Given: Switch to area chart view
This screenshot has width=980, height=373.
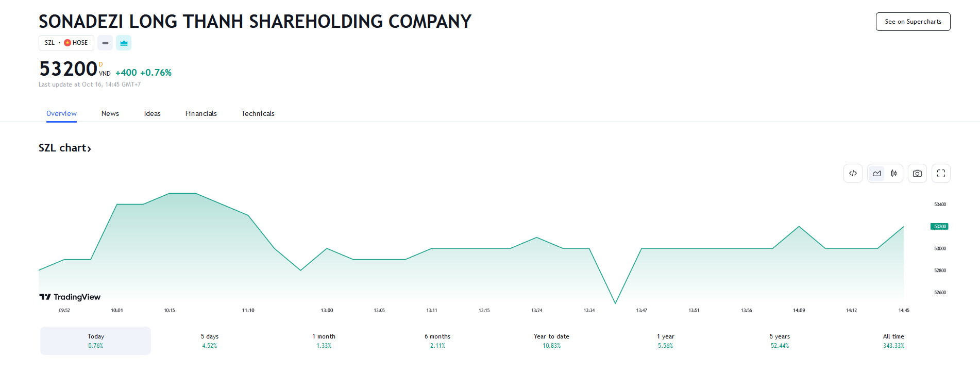Looking at the screenshot, I should pos(876,174).
